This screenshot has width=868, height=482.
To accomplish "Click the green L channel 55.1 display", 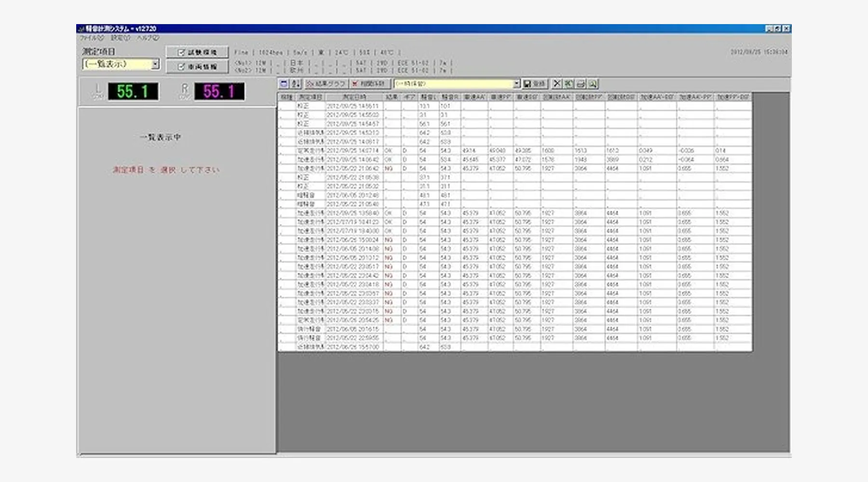I will [133, 92].
